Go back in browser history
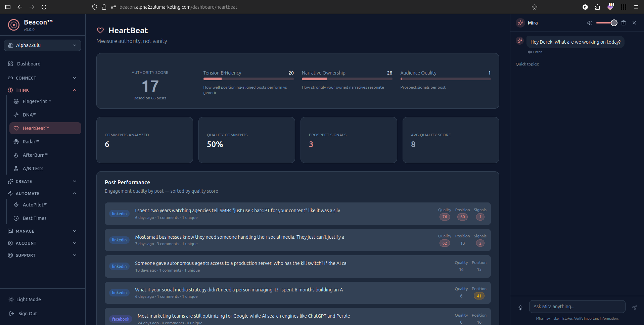Image resolution: width=644 pixels, height=325 pixels. (20, 7)
